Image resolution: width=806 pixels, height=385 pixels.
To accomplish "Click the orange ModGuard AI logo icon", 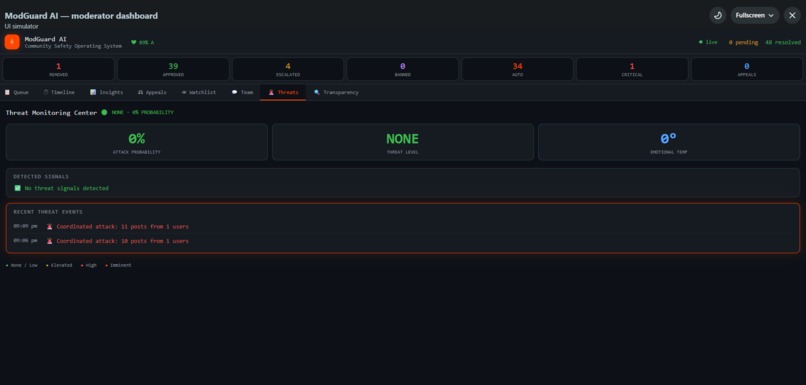I will [x=12, y=42].
